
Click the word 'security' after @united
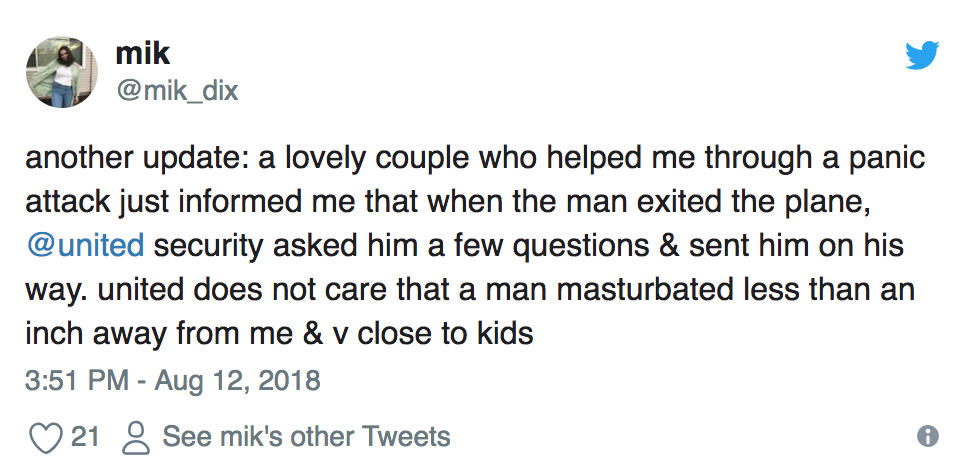coord(208,246)
